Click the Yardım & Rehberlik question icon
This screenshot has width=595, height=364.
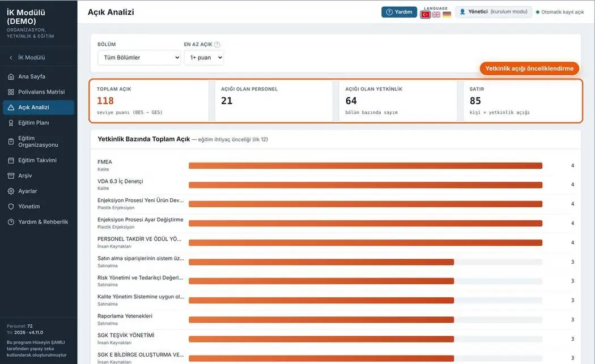point(11,222)
